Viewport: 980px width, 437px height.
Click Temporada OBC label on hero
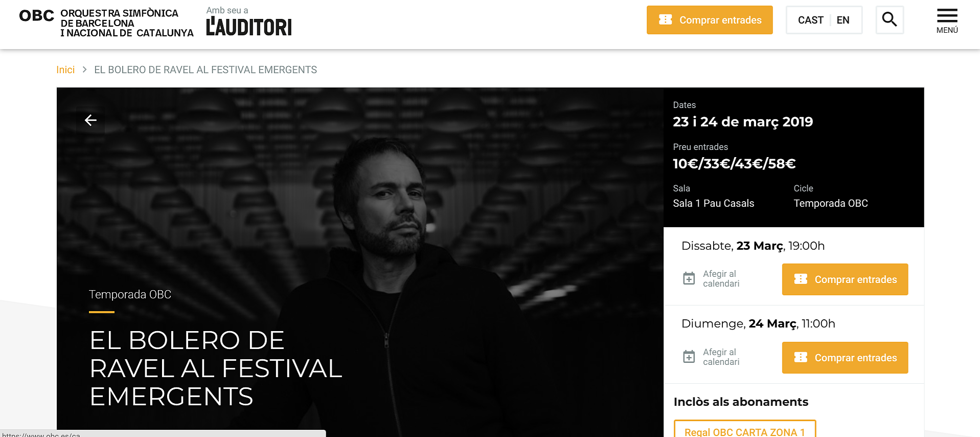point(130,294)
